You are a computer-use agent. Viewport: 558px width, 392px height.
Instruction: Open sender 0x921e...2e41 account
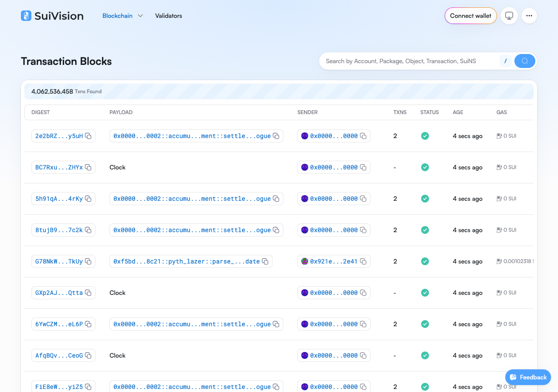(334, 261)
